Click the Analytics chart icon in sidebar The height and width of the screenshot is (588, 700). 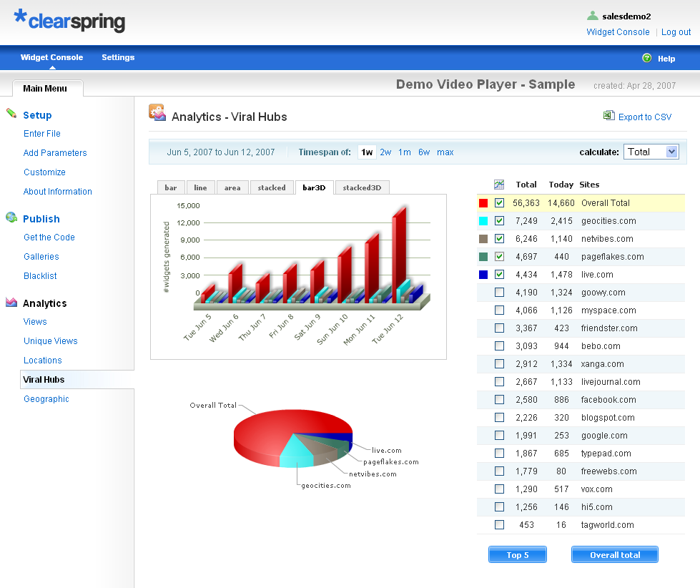[11, 303]
